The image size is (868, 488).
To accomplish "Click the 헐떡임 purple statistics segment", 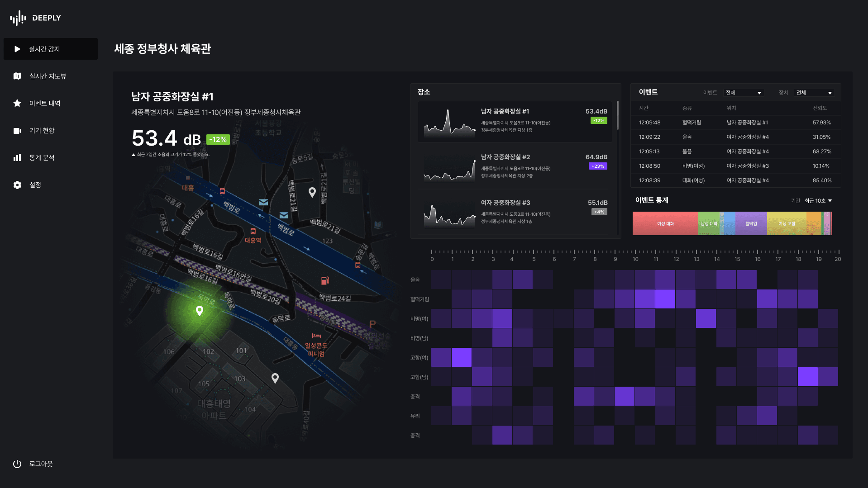I will point(751,223).
